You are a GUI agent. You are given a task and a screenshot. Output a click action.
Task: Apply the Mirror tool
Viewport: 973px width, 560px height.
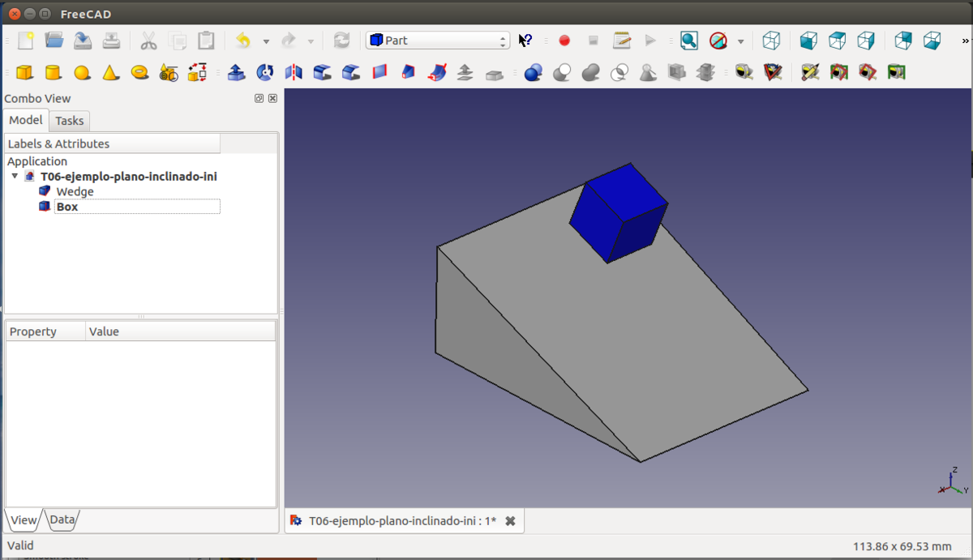pyautogui.click(x=294, y=73)
